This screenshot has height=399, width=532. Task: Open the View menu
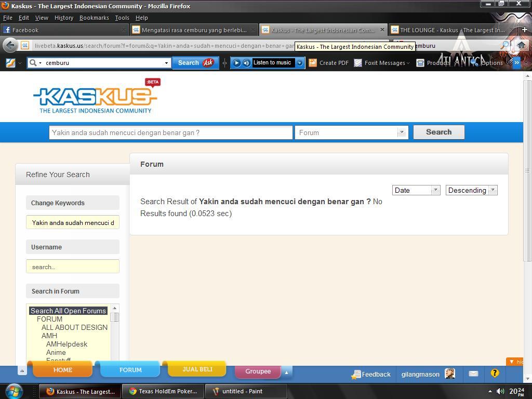[x=42, y=18]
